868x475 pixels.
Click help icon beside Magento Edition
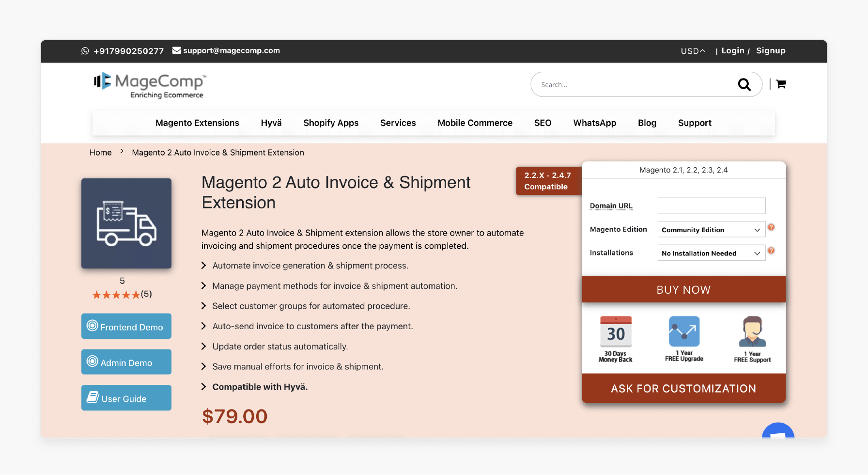tap(771, 227)
